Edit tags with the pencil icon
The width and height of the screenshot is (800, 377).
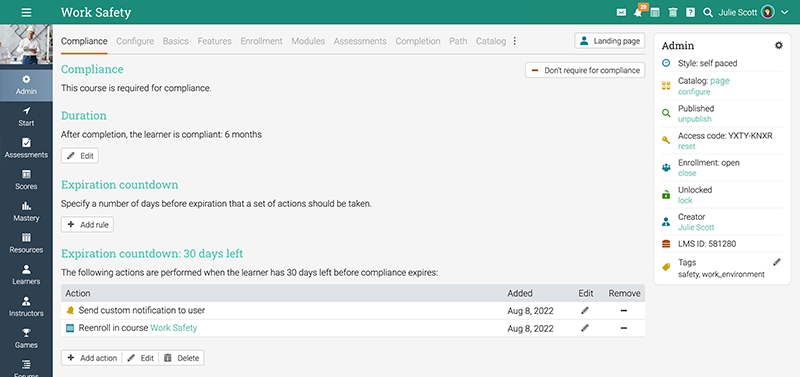(777, 262)
